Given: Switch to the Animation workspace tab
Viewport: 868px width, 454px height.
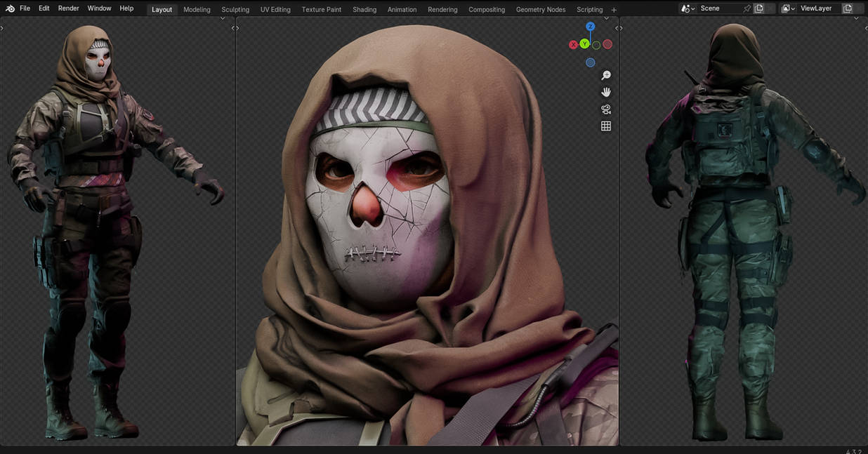Looking at the screenshot, I should 402,9.
